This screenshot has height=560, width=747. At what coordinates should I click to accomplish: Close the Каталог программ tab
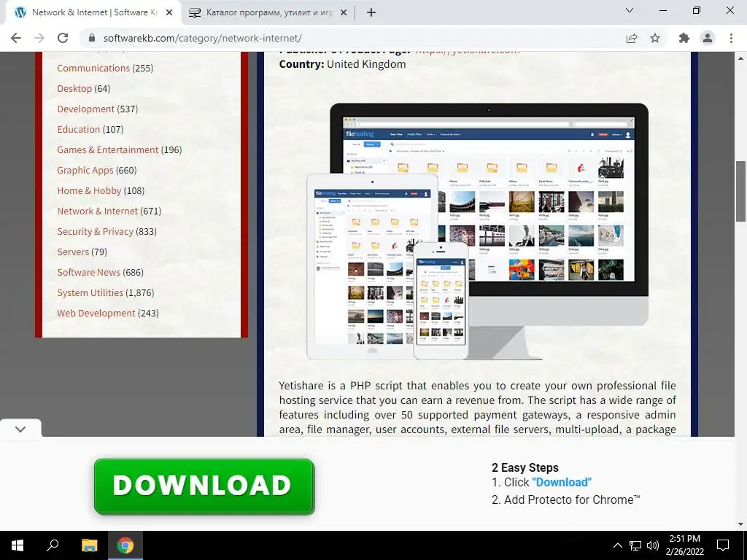point(343,13)
